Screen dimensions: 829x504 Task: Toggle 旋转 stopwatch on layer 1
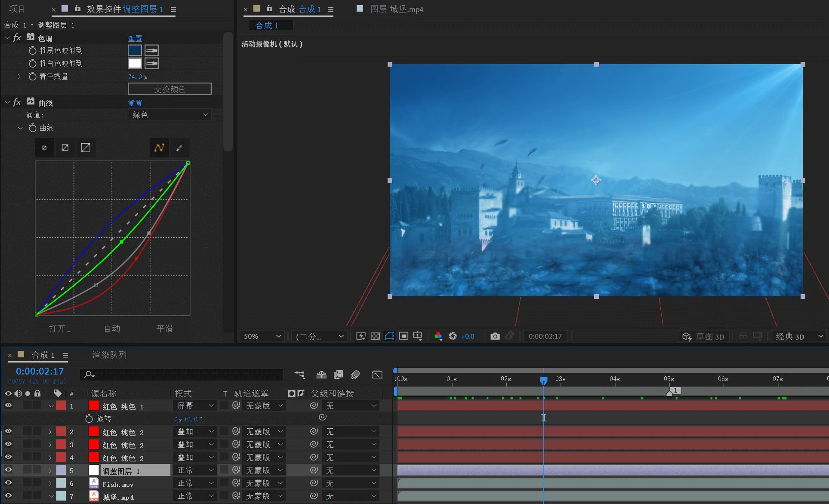pyautogui.click(x=89, y=418)
